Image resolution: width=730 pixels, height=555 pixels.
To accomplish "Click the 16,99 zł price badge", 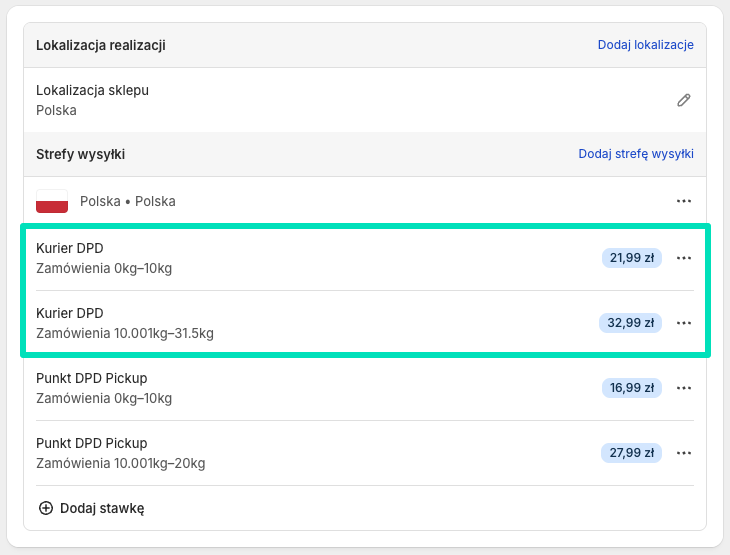I will coord(631,388).
